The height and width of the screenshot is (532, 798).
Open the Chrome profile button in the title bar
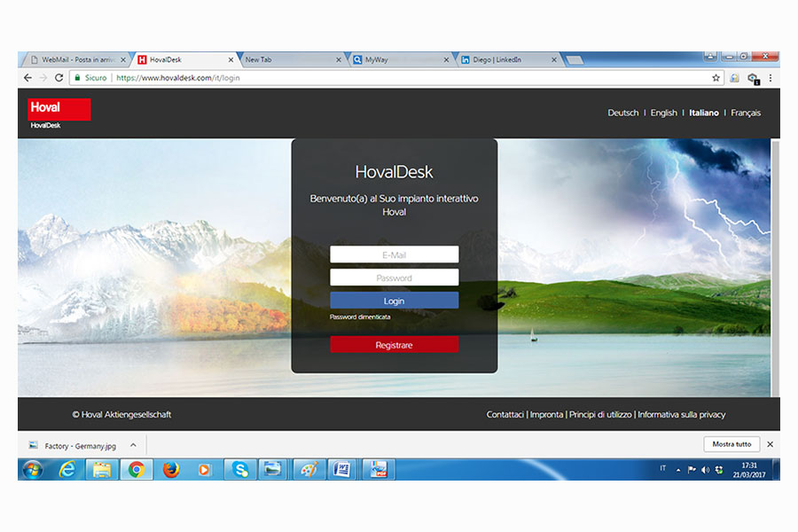coord(710,57)
